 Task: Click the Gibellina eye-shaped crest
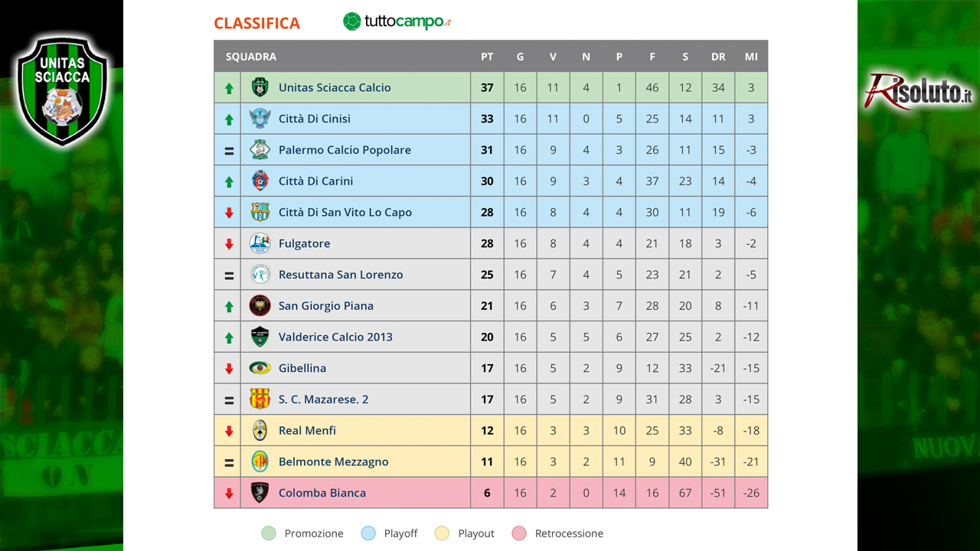tap(260, 368)
